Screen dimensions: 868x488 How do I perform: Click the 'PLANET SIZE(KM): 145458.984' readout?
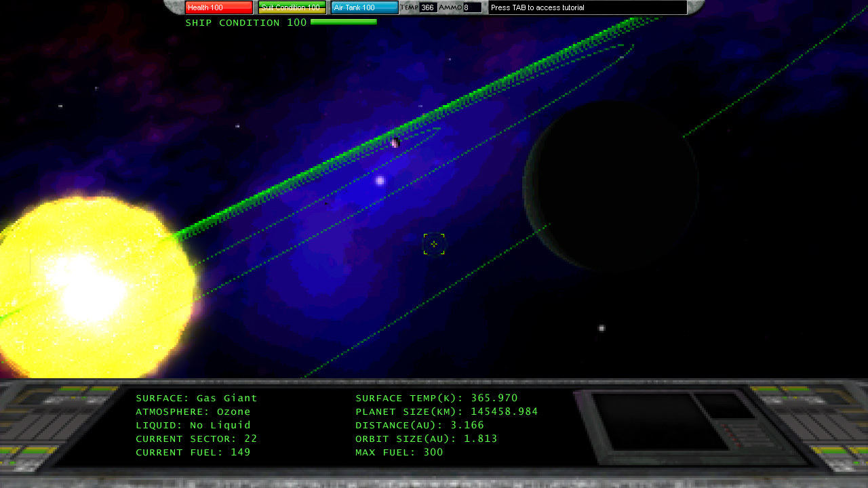(x=447, y=412)
